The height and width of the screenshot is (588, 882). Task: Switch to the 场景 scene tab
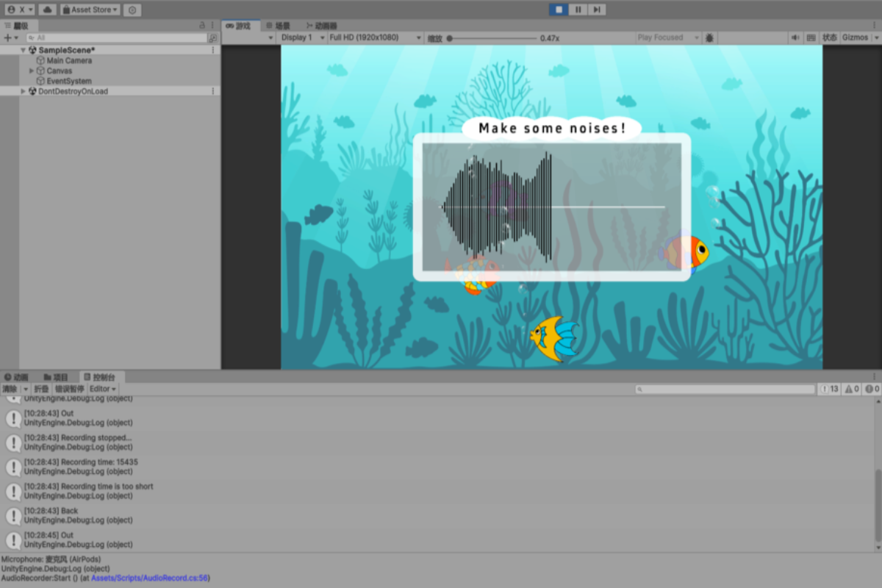coord(278,26)
